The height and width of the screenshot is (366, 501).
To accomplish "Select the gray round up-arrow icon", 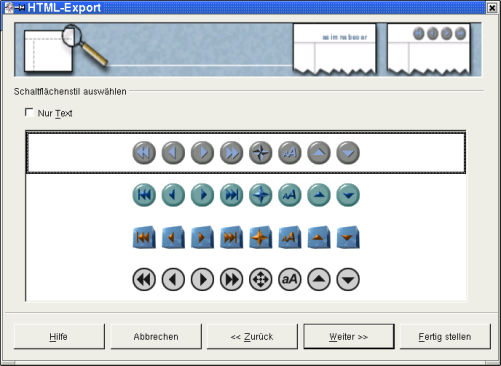I will [x=319, y=153].
